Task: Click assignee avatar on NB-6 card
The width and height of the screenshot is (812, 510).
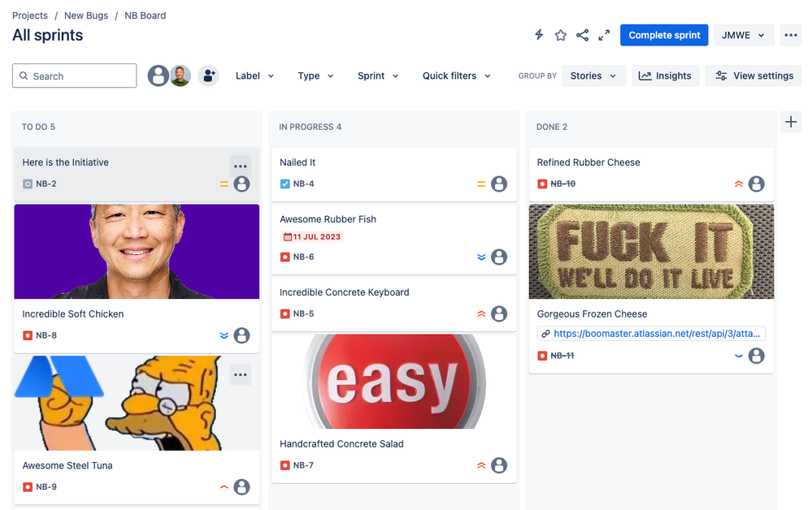Action: coord(499,257)
